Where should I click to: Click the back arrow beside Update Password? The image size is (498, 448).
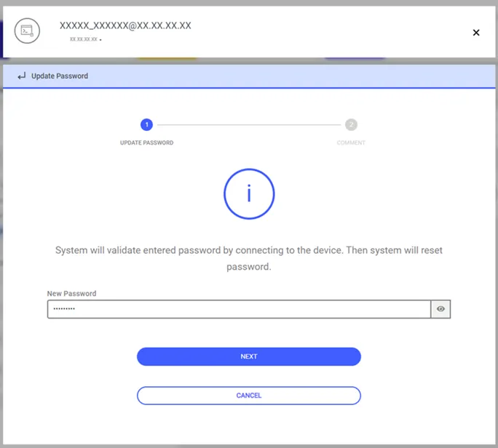[22, 76]
